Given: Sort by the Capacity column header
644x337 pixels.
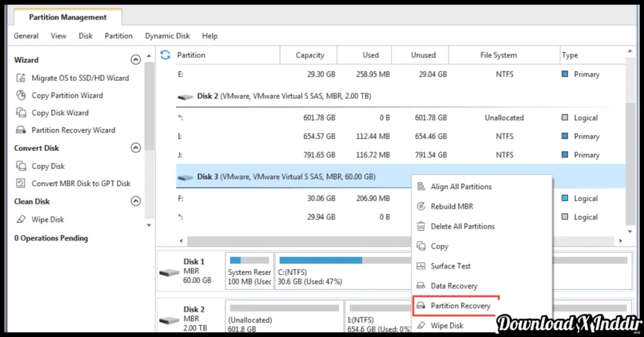Looking at the screenshot, I should tap(308, 55).
